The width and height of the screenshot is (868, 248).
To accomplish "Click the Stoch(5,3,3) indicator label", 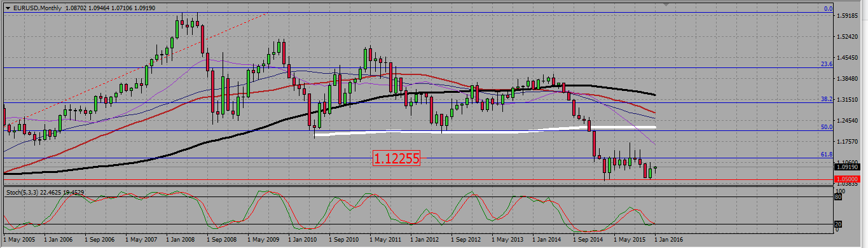I will tap(25, 191).
